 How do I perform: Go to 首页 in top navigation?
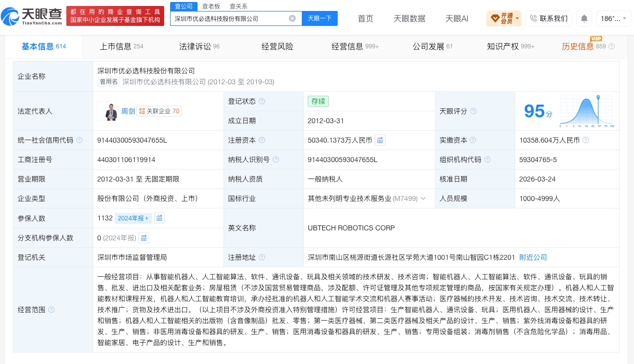[x=366, y=18]
